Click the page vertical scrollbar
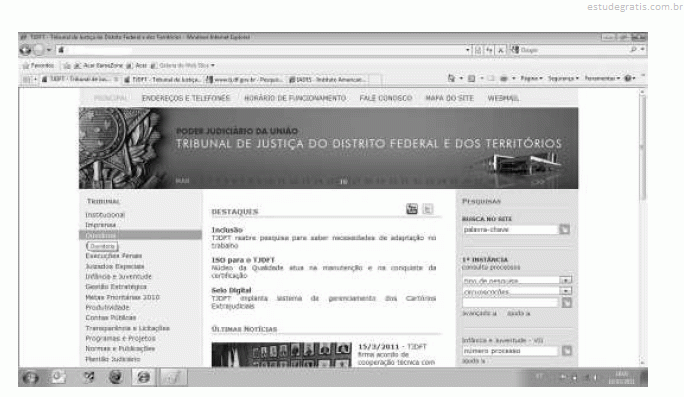 click(642, 227)
